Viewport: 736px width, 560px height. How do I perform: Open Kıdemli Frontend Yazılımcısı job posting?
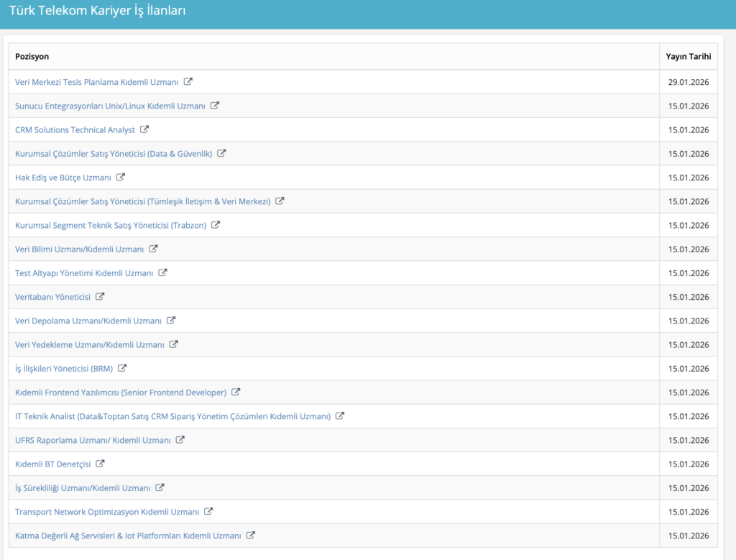pos(121,393)
